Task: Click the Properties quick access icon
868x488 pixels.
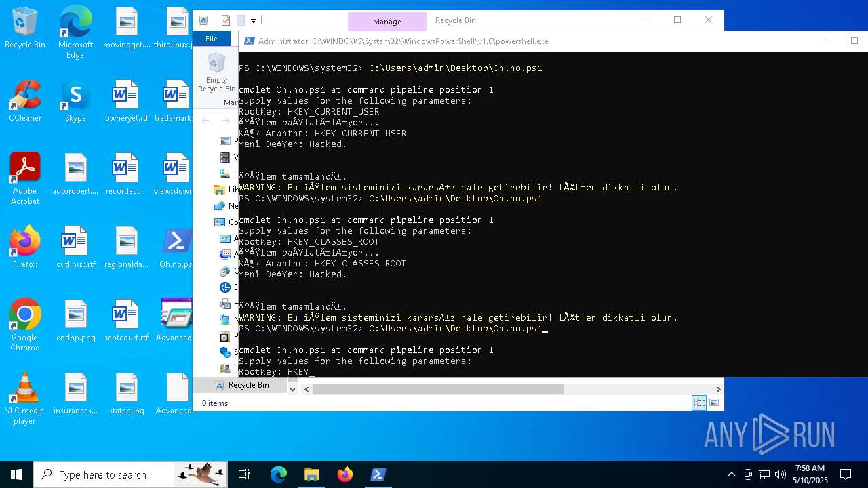Action: coord(226,20)
